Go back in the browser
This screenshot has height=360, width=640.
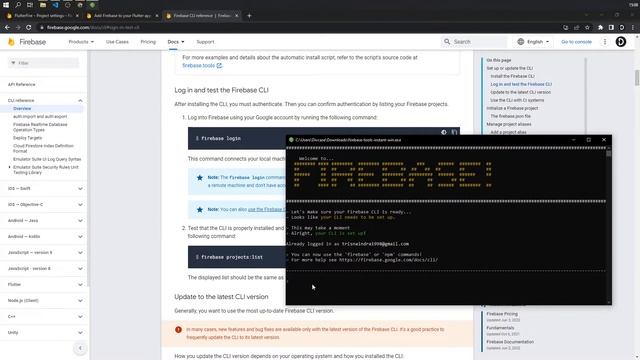coord(7,27)
